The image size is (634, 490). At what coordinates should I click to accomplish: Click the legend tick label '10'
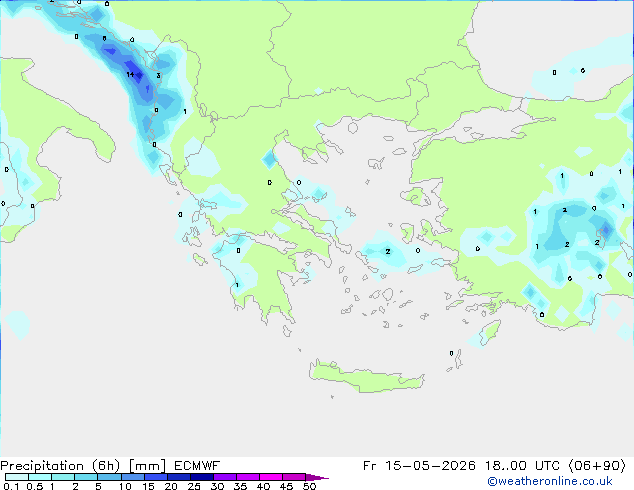[125, 486]
